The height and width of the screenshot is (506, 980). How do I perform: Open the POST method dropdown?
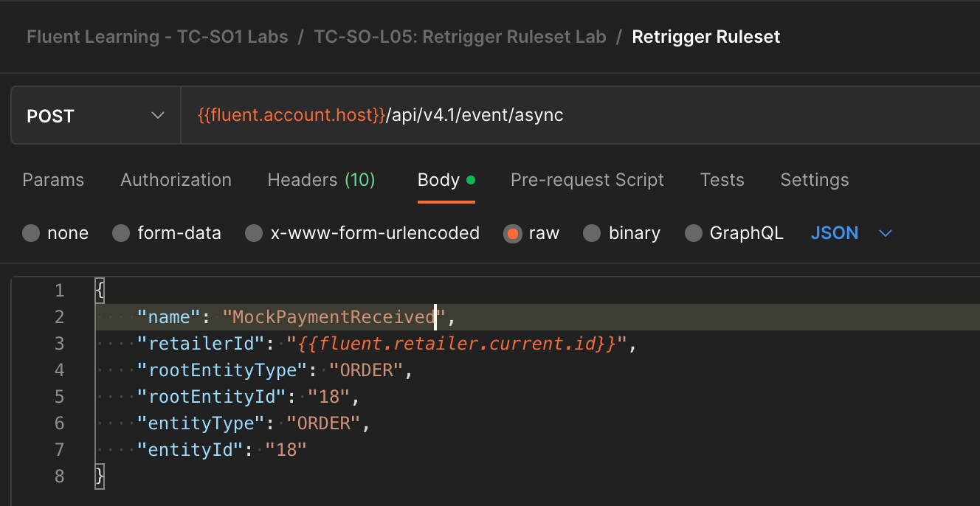point(95,116)
